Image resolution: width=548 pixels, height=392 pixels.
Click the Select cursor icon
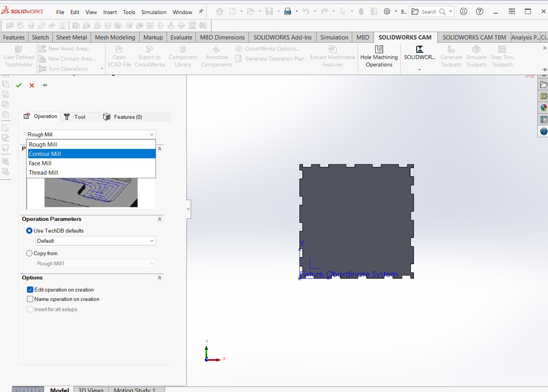(343, 12)
